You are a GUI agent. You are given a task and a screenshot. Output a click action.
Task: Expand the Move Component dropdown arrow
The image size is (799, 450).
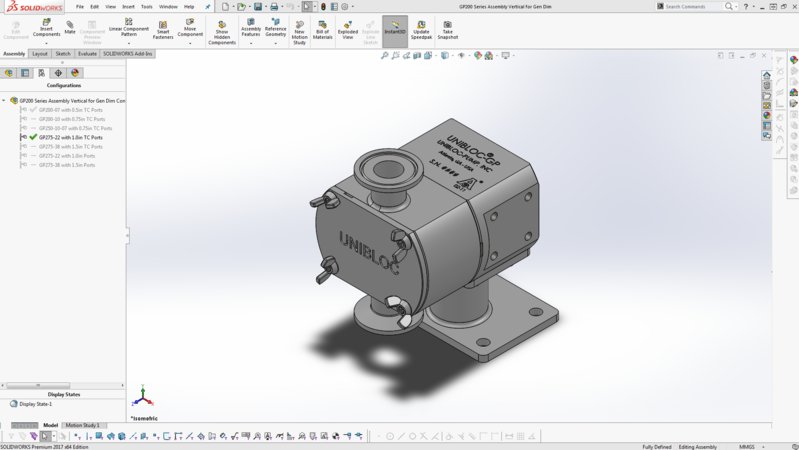coord(190,43)
